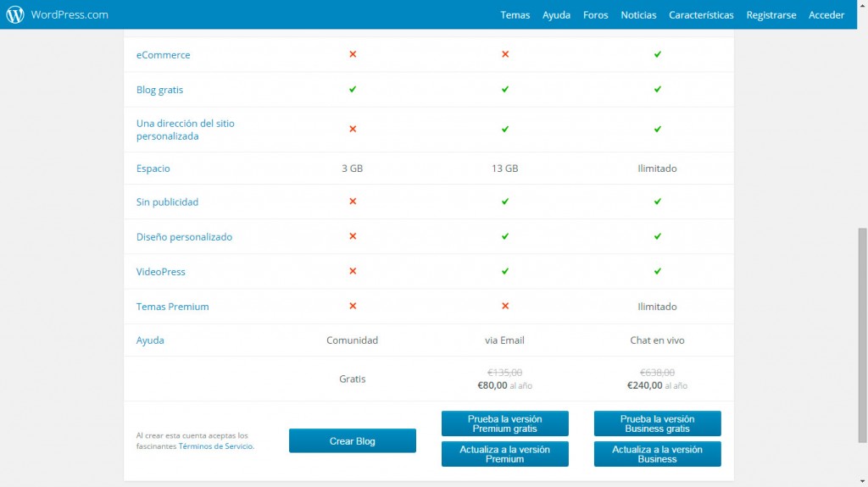This screenshot has width=868, height=487.
Task: Open the VideoPress feature link
Action: click(160, 272)
